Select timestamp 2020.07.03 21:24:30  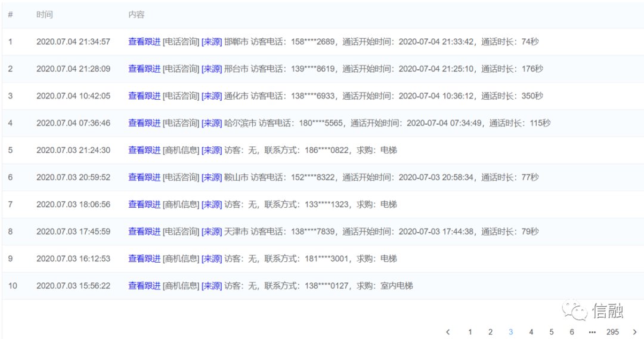pos(73,150)
